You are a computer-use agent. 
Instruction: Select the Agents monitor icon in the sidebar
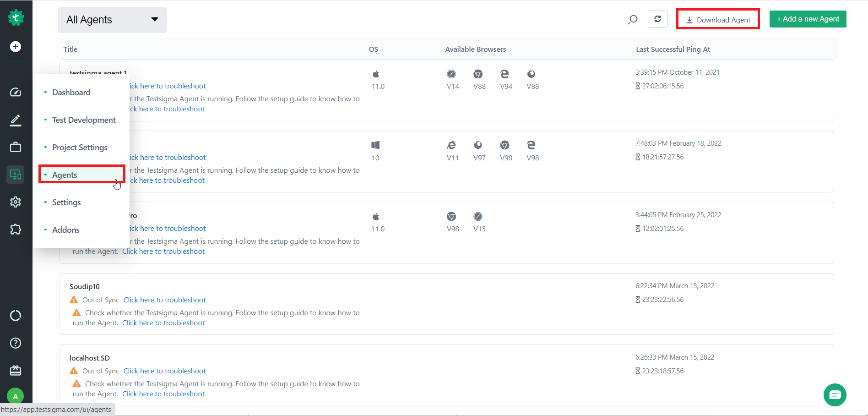(16, 175)
